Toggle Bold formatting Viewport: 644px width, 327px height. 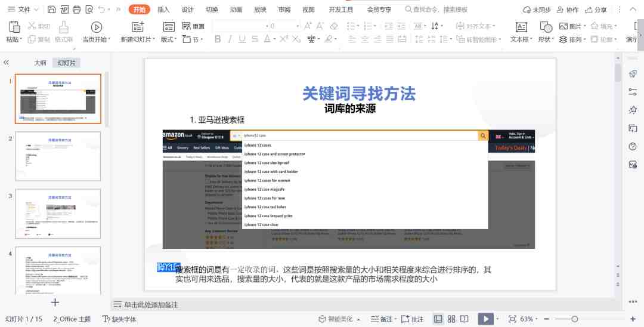218,39
